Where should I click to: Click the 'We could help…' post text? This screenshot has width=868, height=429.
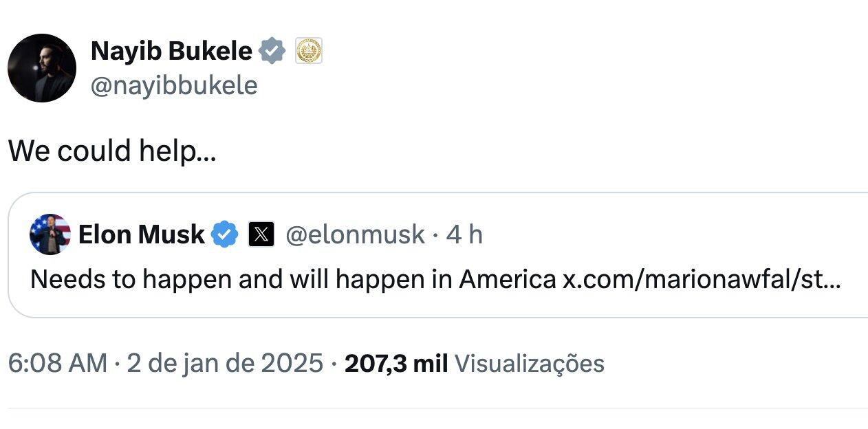[x=112, y=151]
